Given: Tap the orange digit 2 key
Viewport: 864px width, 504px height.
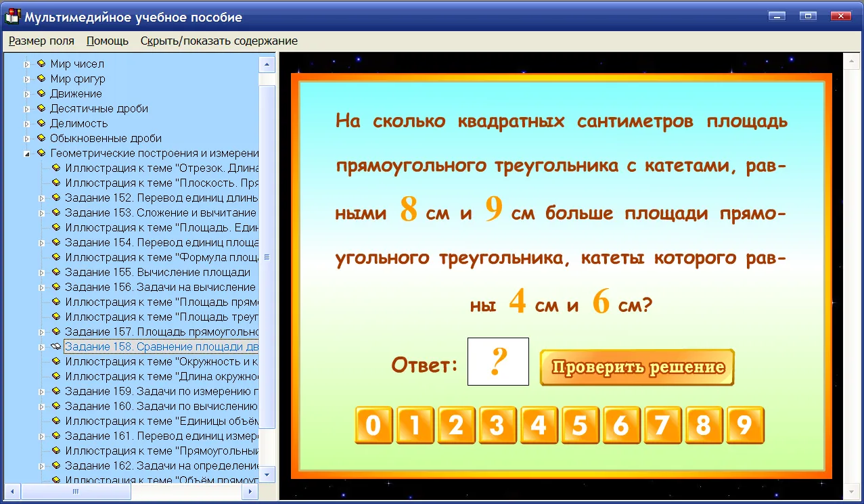Looking at the screenshot, I should click(x=456, y=426).
